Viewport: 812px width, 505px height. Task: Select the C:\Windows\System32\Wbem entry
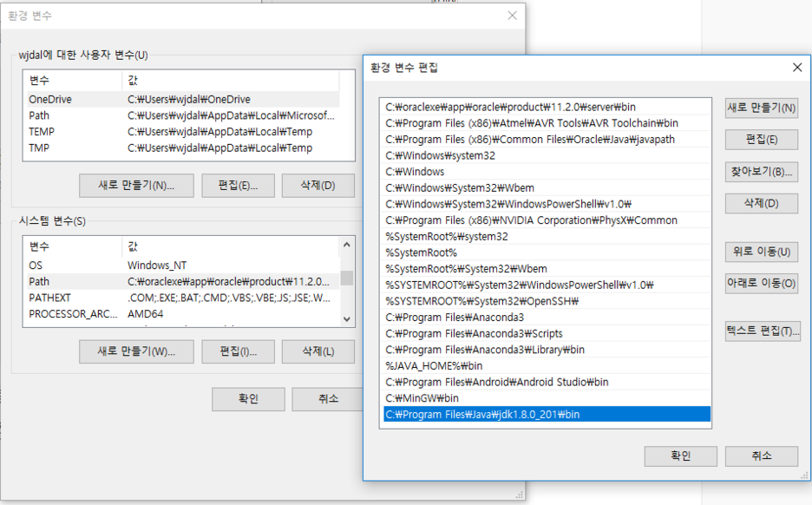pos(547,187)
